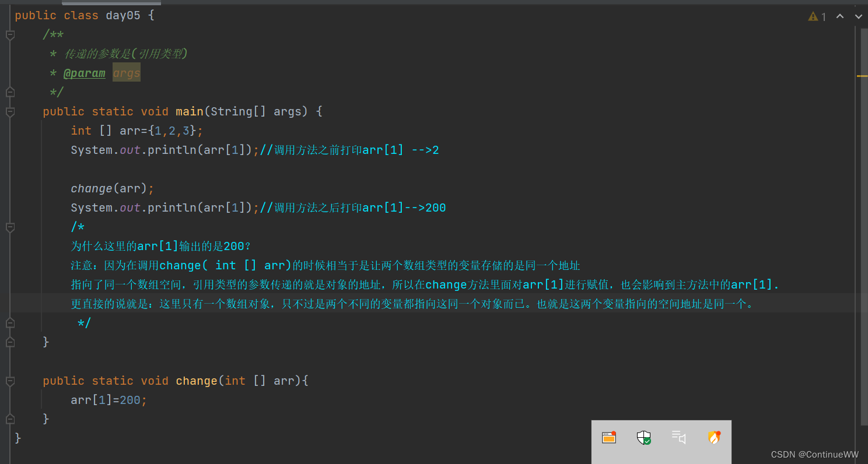The image size is (868, 464).
Task: Click the yellow warning triangle inspection icon
Action: pos(813,16)
